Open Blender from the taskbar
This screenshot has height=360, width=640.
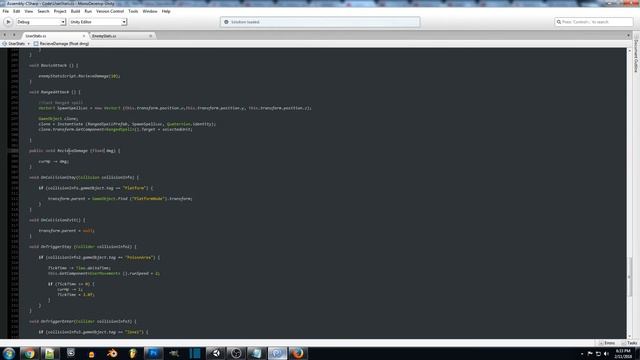point(112,353)
